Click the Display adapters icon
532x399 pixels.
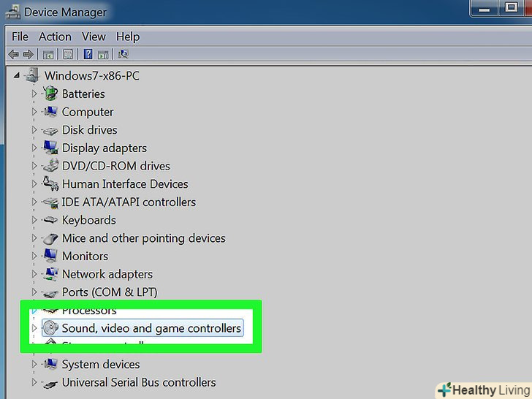pos(50,148)
